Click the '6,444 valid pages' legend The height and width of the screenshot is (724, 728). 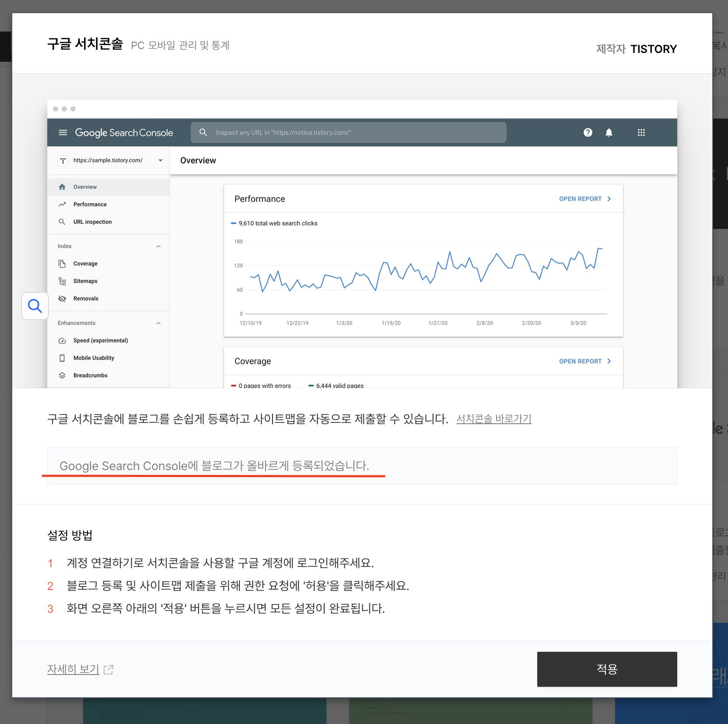point(340,385)
